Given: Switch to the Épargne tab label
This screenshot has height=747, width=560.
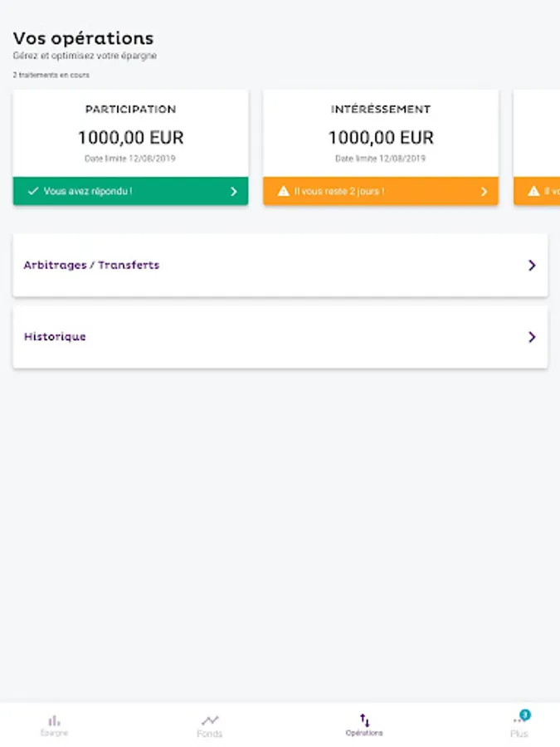Looking at the screenshot, I should (x=54, y=734).
